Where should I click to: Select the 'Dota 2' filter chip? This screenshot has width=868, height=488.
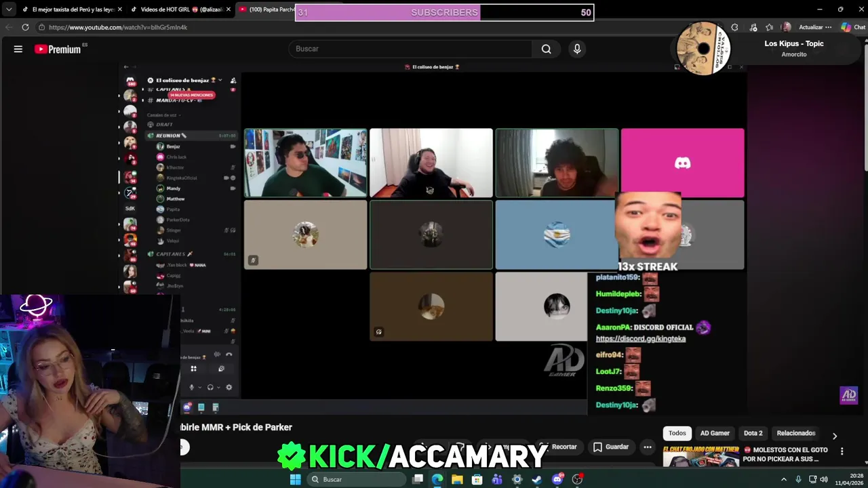pyautogui.click(x=753, y=433)
